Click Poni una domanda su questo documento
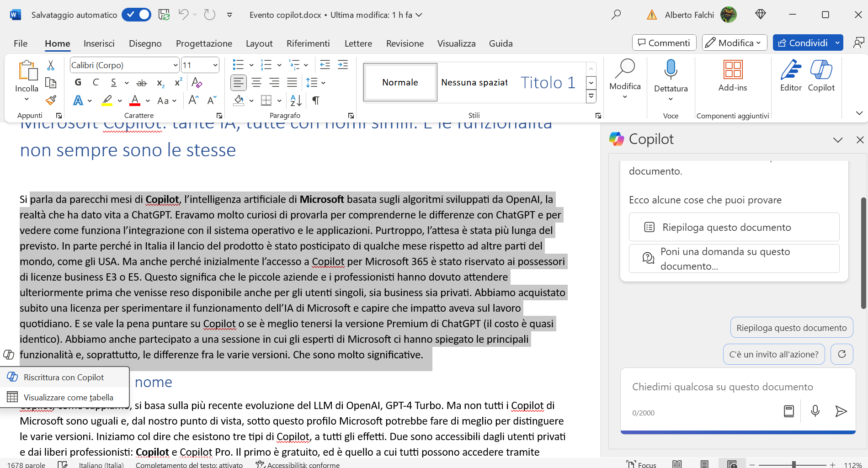 coord(734,259)
